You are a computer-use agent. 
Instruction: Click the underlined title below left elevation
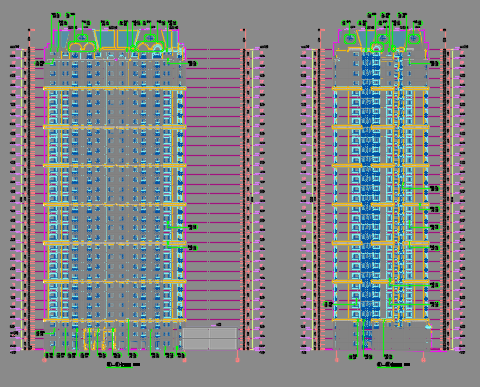click(123, 365)
